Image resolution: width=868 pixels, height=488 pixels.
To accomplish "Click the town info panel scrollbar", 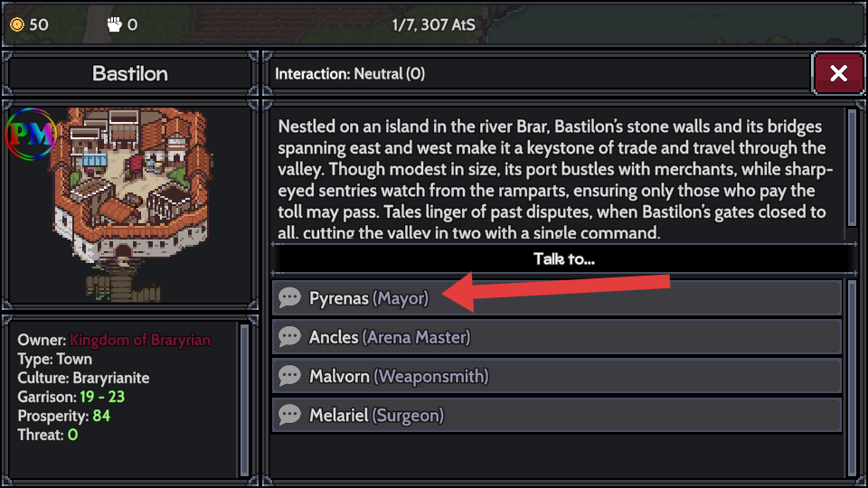I will (x=242, y=398).
